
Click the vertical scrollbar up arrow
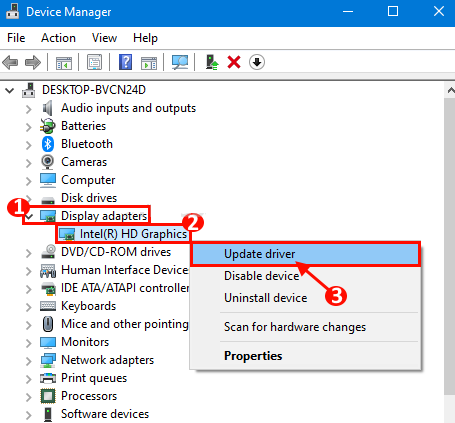coord(450,90)
